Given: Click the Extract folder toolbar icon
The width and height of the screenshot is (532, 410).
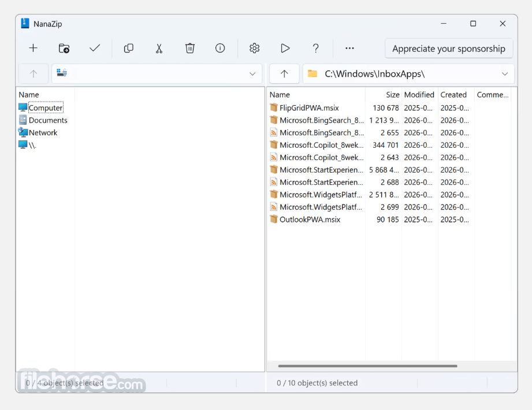Looking at the screenshot, I should click(x=64, y=48).
